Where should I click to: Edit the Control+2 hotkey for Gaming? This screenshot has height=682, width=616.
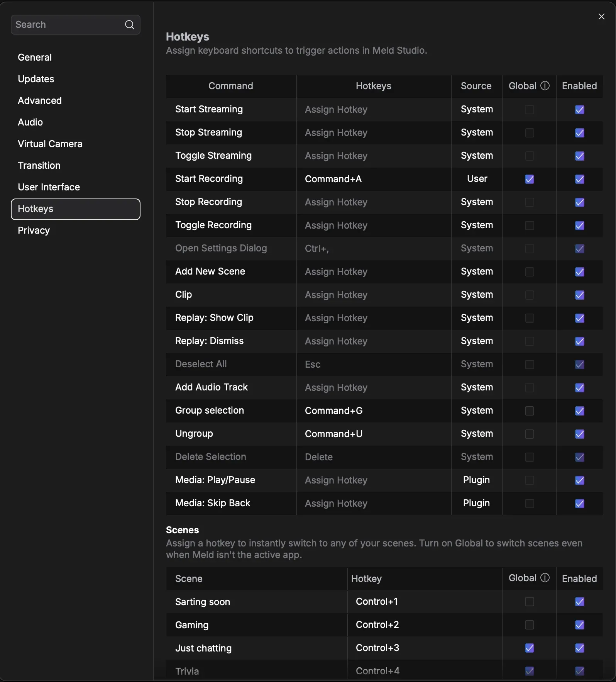[x=425, y=625]
